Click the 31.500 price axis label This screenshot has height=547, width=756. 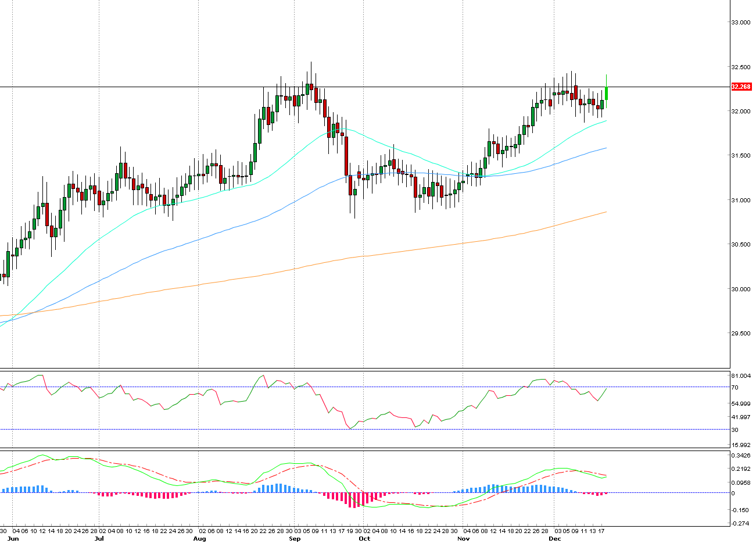(741, 156)
